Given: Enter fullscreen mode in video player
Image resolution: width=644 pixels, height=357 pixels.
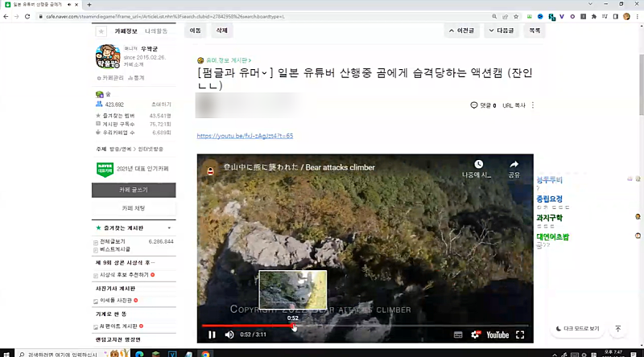Looking at the screenshot, I should (521, 334).
